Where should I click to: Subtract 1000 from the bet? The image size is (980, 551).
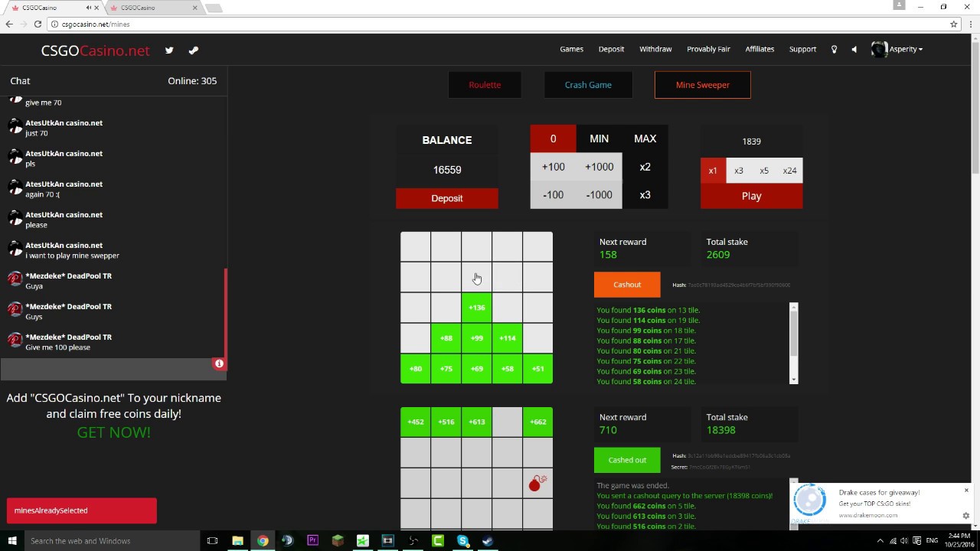tap(599, 195)
